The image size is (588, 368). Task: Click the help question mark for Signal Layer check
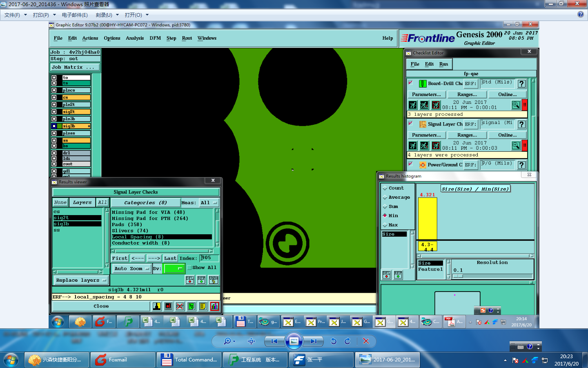521,124
